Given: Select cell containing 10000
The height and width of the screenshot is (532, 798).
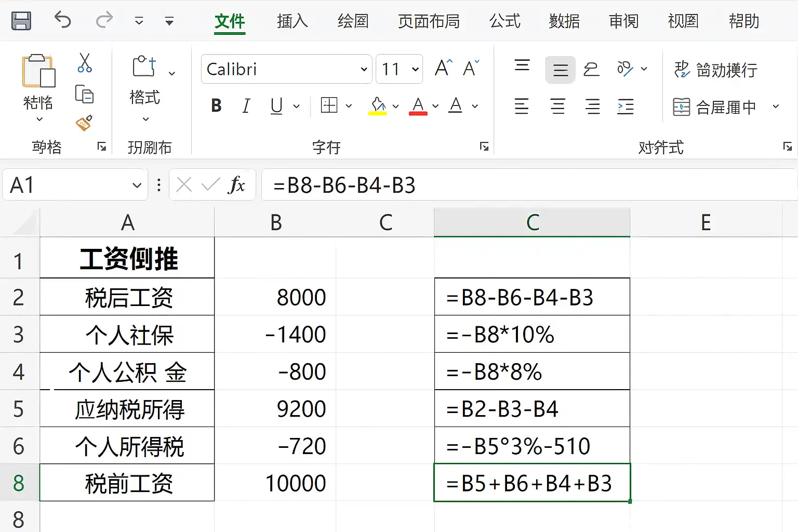Looking at the screenshot, I should [x=275, y=483].
